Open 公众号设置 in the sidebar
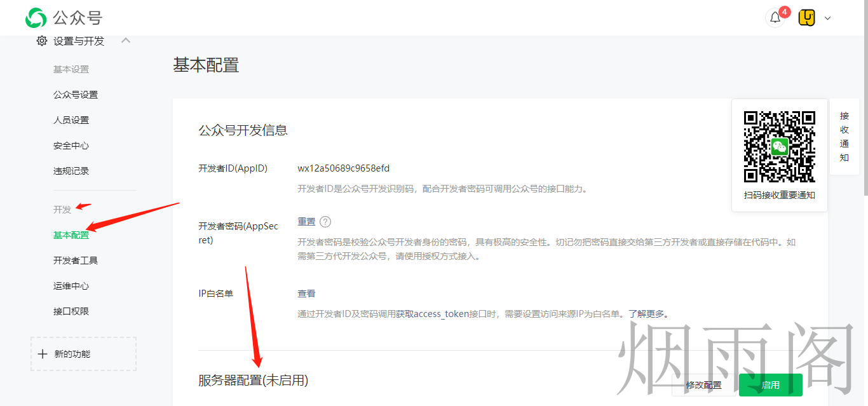This screenshot has height=406, width=868. 76,95
